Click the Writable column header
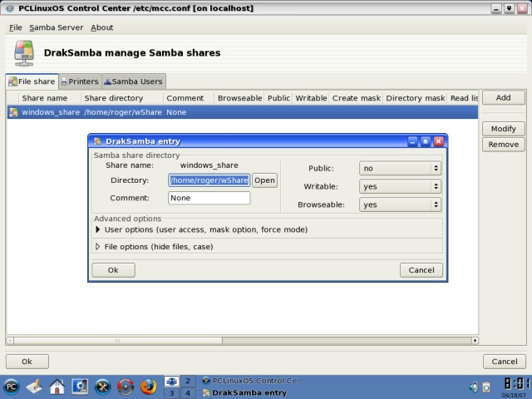The width and height of the screenshot is (532, 399). click(311, 98)
